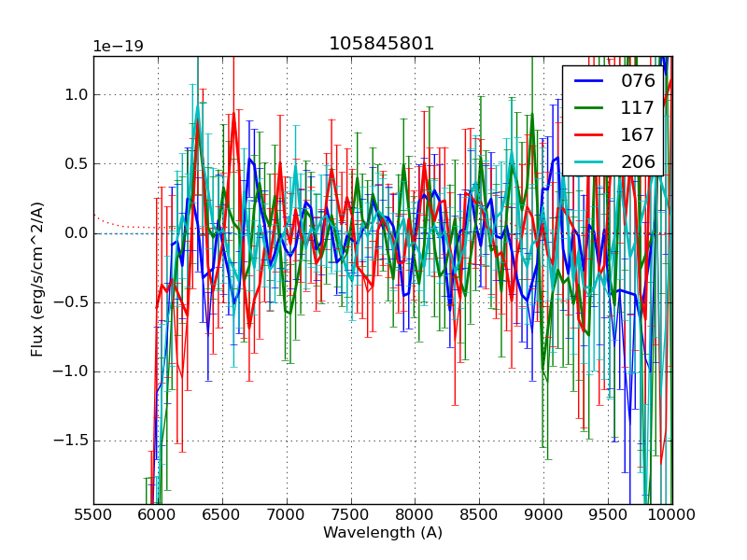Screen dimensions: 747x560
Task: Select the 117 legend entry label
Action: [638, 108]
